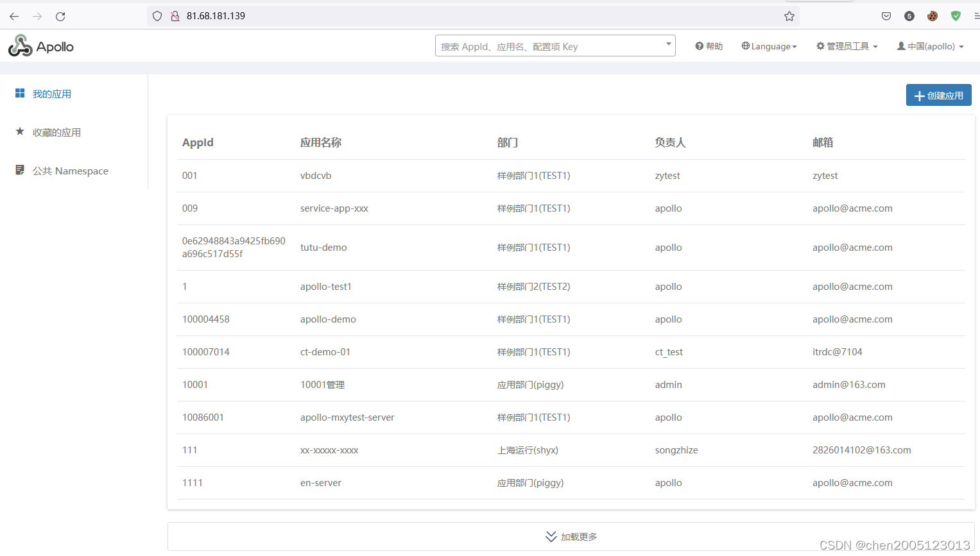Click AppId 009 in the table
This screenshot has width=980, height=556.
tap(190, 208)
